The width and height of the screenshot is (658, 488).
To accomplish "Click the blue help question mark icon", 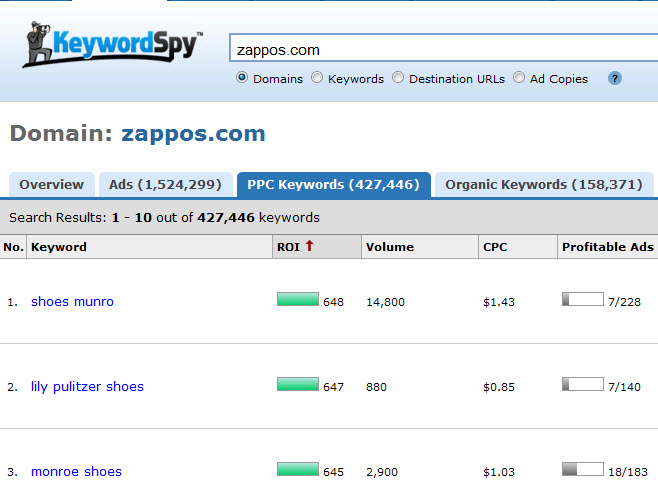I will coord(615,78).
